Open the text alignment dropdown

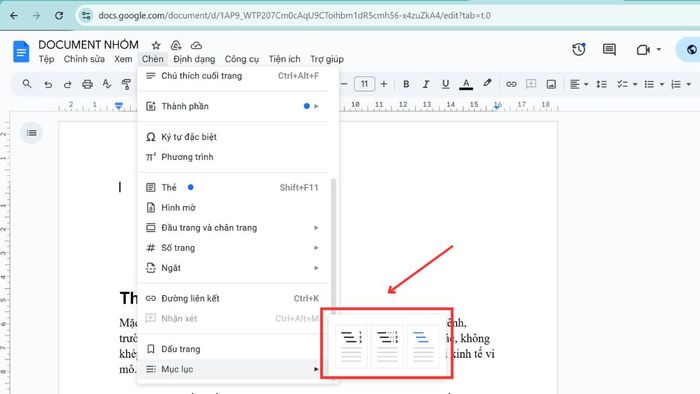pyautogui.click(x=579, y=84)
